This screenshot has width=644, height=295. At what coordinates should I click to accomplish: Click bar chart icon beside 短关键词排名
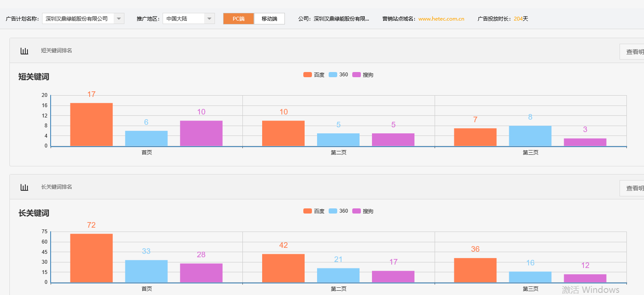[24, 51]
